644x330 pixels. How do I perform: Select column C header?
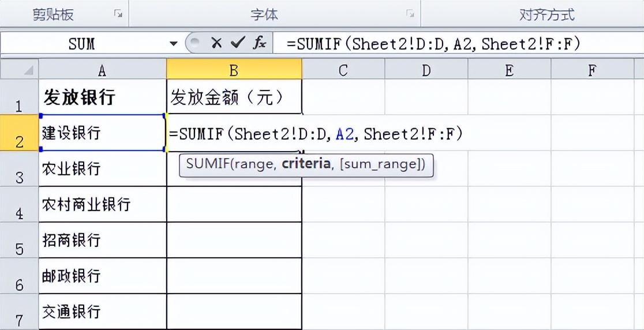point(343,70)
